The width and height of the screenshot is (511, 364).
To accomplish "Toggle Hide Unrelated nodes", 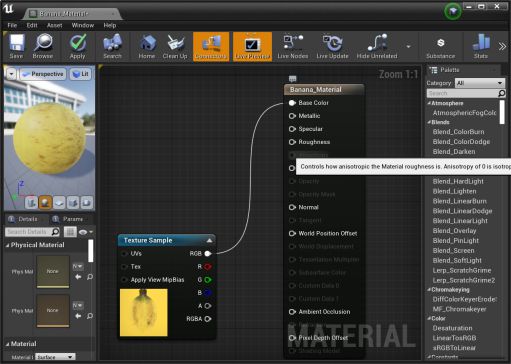I will pyautogui.click(x=377, y=47).
